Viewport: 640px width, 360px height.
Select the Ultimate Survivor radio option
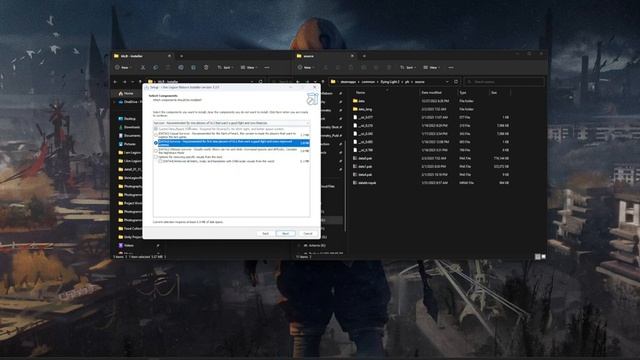click(x=156, y=151)
